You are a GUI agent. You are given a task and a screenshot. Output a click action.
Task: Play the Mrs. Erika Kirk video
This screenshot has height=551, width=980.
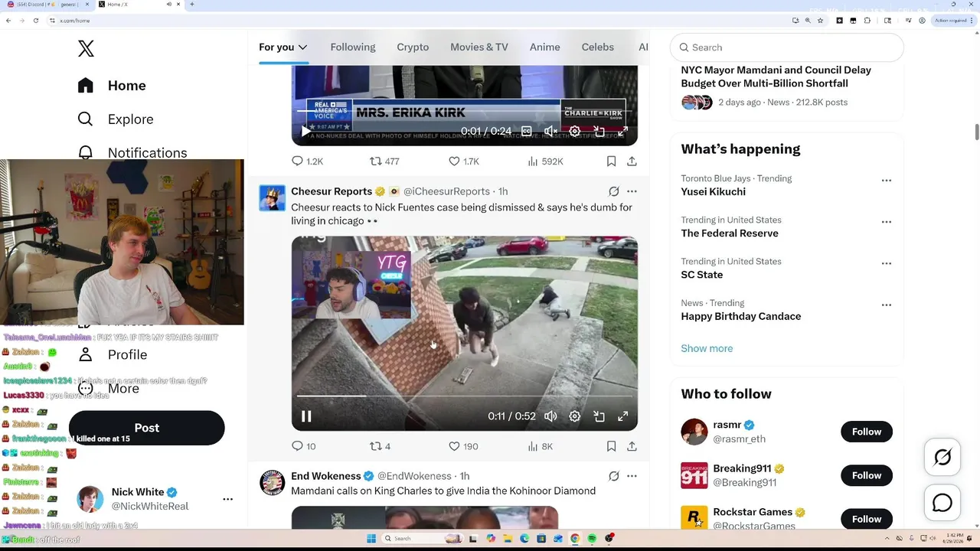point(306,131)
